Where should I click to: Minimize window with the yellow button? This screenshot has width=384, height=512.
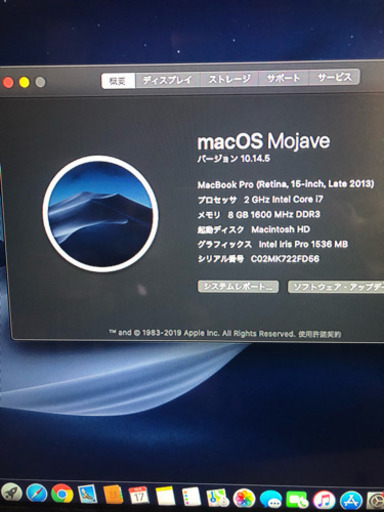point(24,82)
